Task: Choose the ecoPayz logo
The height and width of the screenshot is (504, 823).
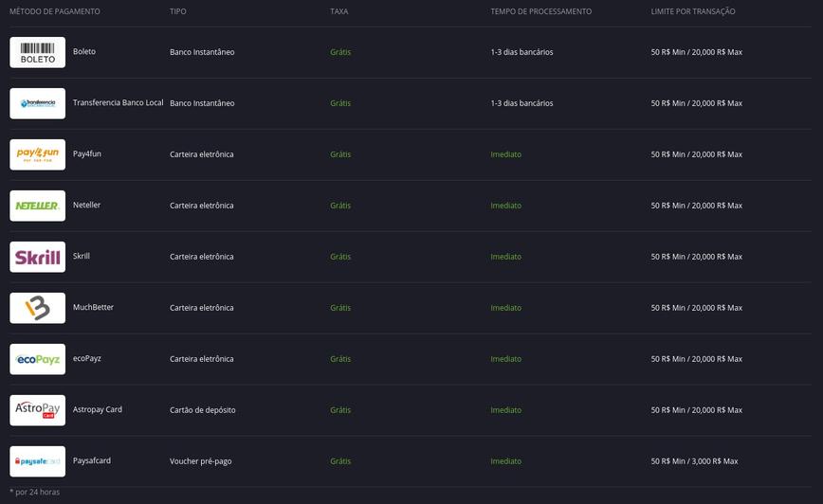Action: [x=37, y=359]
